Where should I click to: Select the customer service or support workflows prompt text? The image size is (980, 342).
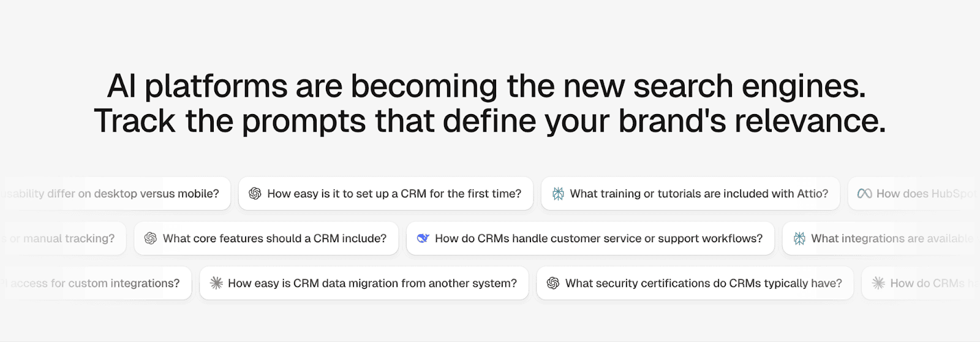[x=598, y=238]
